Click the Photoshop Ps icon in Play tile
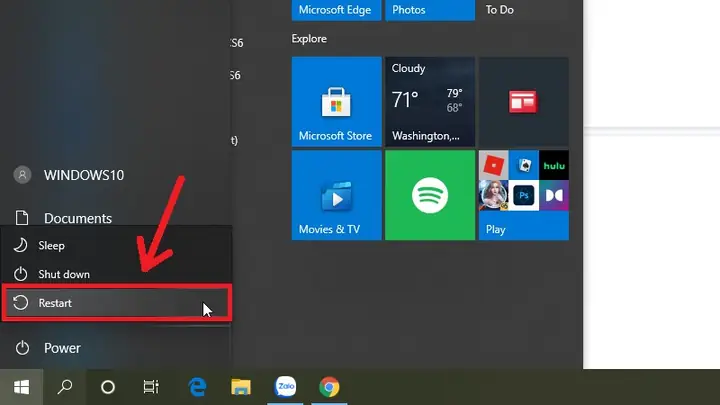Image resolution: width=720 pixels, height=405 pixels. 524,196
